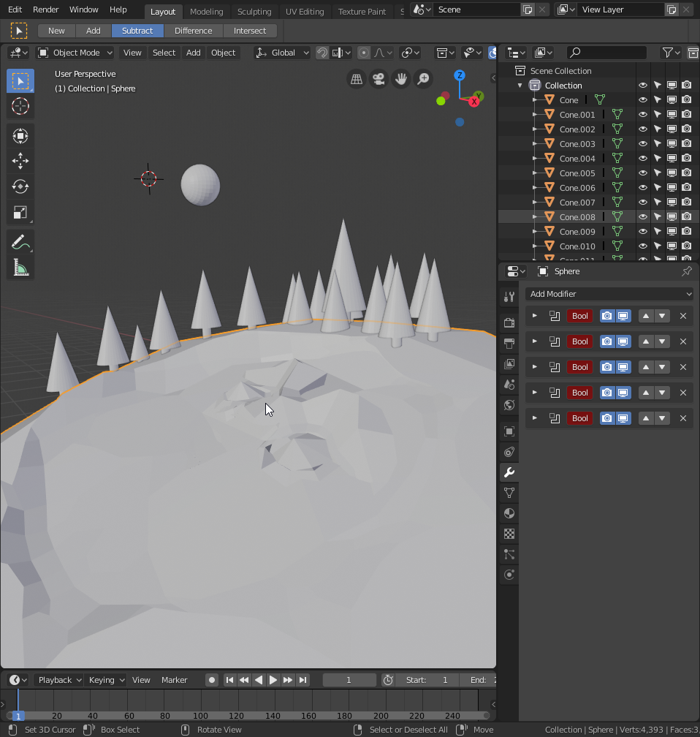Open the Render menu in the menu bar
700x737 pixels.
pos(46,10)
